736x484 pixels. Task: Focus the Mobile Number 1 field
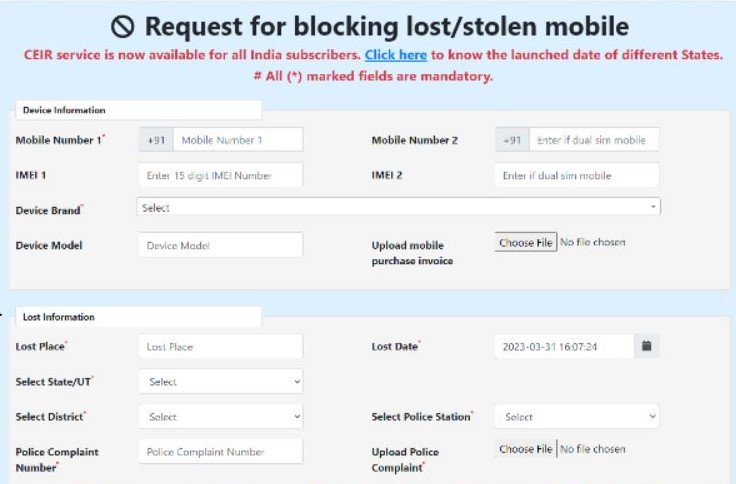click(x=238, y=140)
